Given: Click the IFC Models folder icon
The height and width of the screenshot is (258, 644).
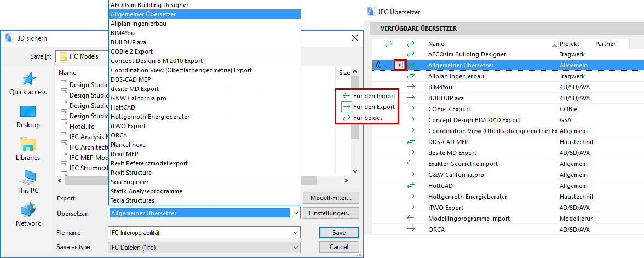Looking at the screenshot, I should (x=64, y=56).
